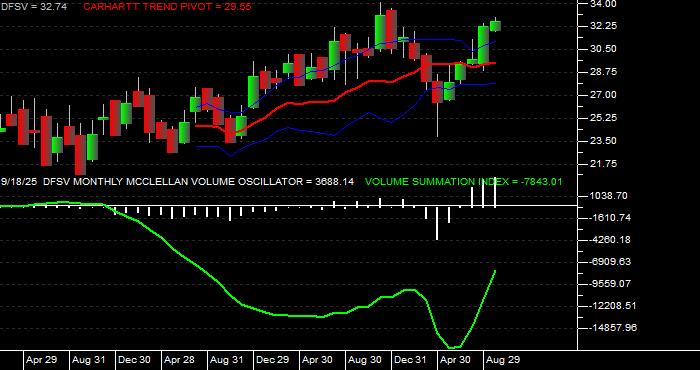Click the Dec 30 date marker
Screen dimensions: 700x370
(134, 360)
